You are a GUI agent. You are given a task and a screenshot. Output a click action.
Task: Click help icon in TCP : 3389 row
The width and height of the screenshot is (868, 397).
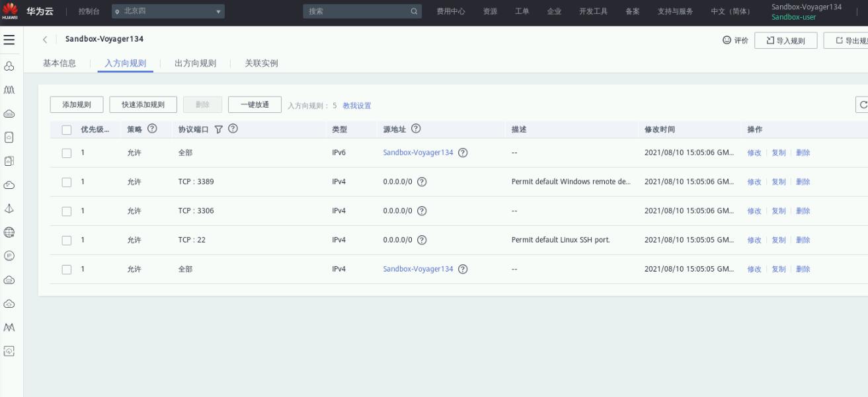coord(421,182)
